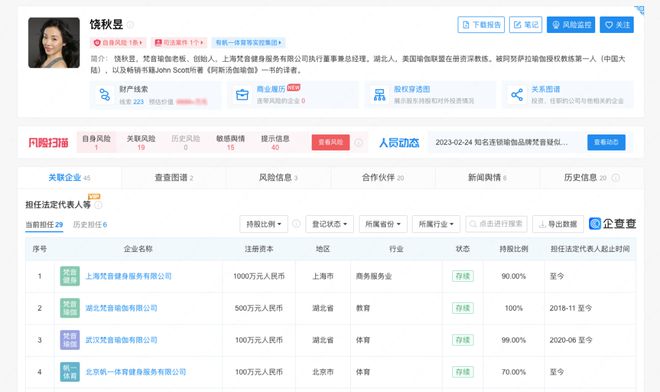660x392 pixels.
Task: Open the 持股比例 dropdown filter
Action: (264, 224)
